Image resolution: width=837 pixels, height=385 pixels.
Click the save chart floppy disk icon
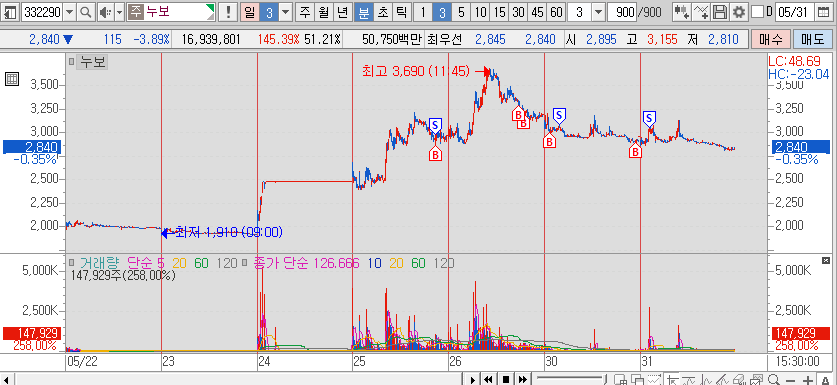pos(720,11)
